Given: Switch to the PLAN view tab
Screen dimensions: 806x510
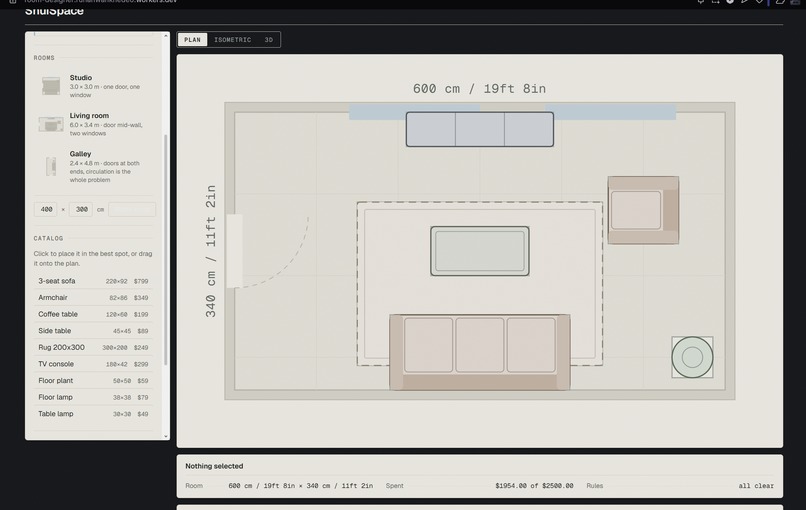Looking at the screenshot, I should (192, 40).
